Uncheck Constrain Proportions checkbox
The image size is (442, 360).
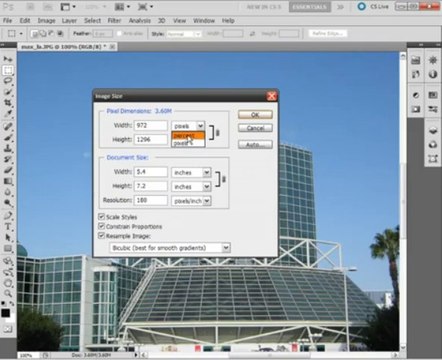click(101, 226)
